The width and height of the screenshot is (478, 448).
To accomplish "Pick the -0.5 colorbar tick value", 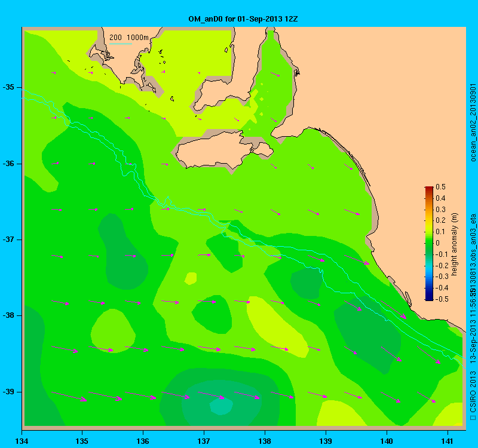I will 442,299.
